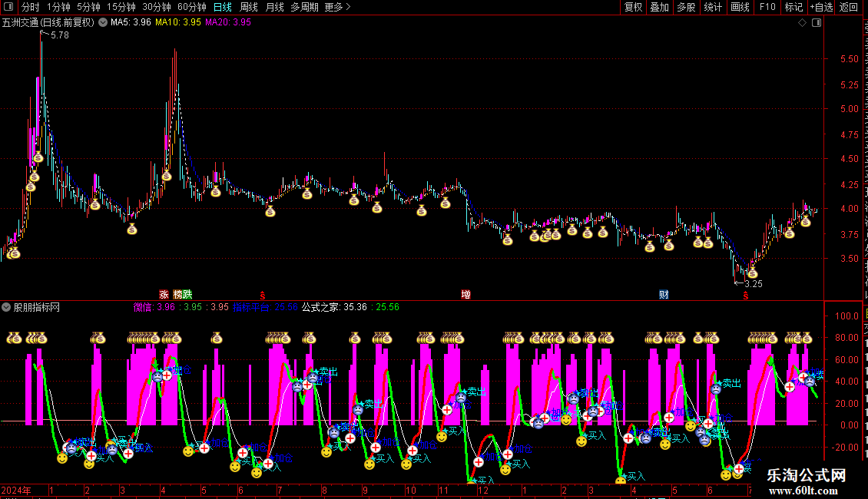
Task: Click the MA5: 3.96 label
Action: [131, 22]
